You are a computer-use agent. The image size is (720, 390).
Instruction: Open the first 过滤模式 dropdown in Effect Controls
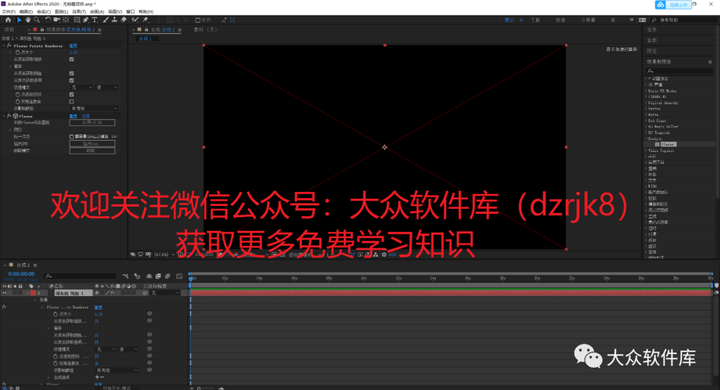(x=82, y=87)
